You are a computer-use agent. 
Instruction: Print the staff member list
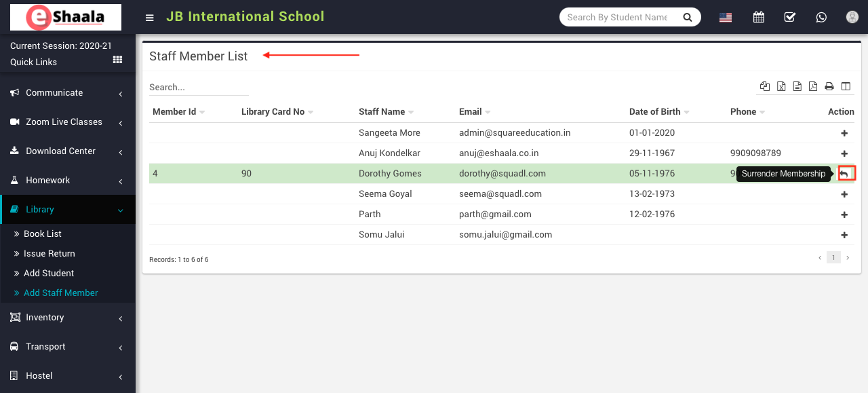click(829, 86)
